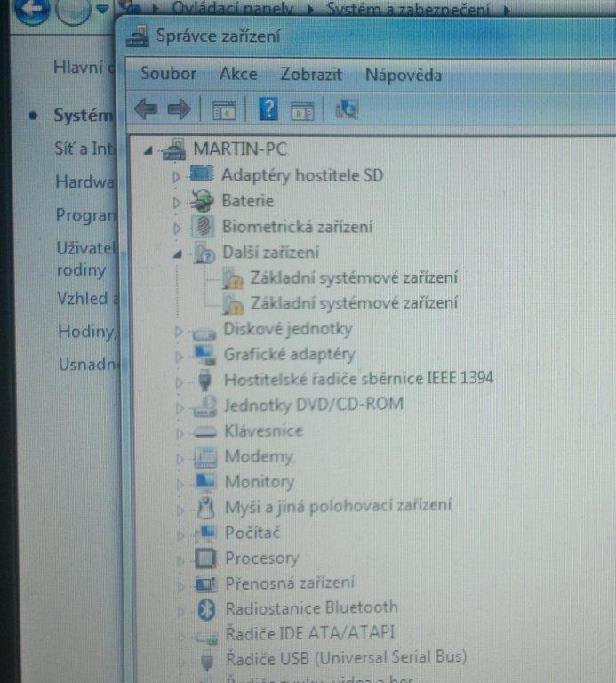The width and height of the screenshot is (616, 683).
Task: Click first Základní systémové zařízení warning icon
Action: coord(232,278)
